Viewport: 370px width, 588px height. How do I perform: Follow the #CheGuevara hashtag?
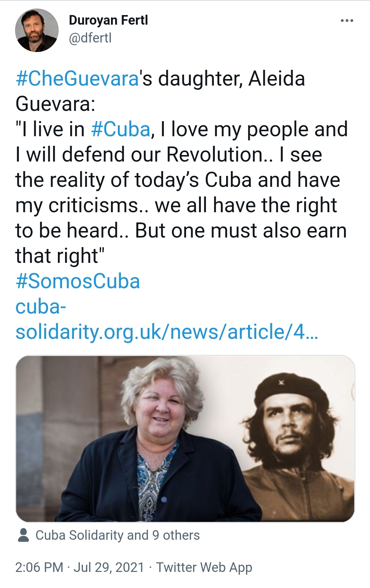77,78
